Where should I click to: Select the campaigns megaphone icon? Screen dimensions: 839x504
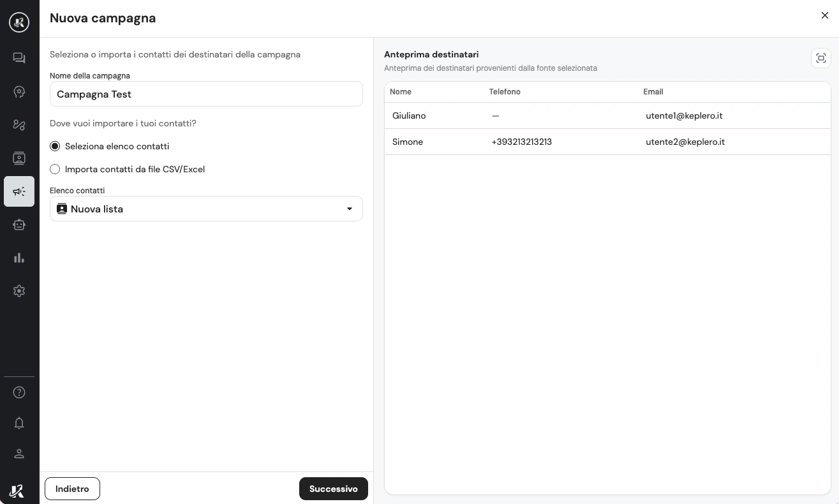point(19,191)
